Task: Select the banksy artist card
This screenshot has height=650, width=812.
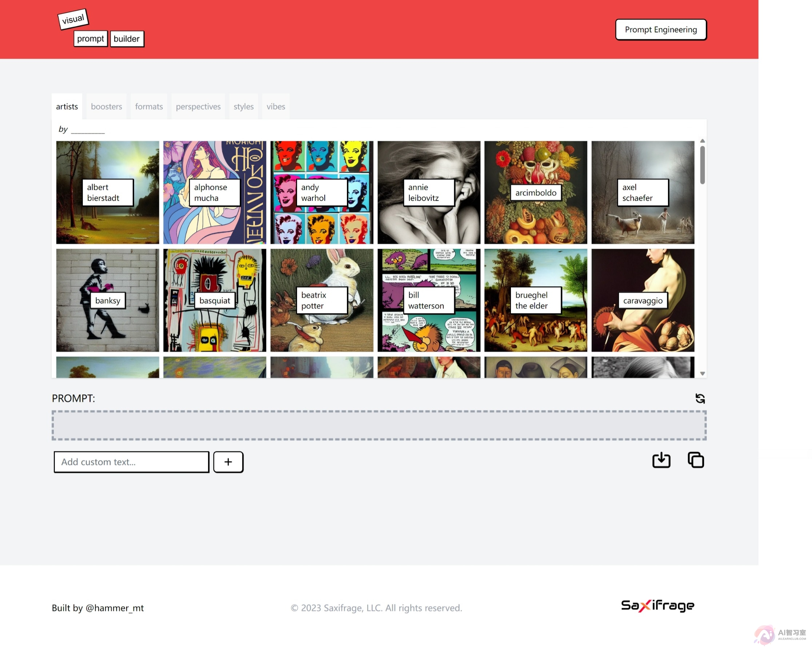Action: pyautogui.click(x=107, y=300)
